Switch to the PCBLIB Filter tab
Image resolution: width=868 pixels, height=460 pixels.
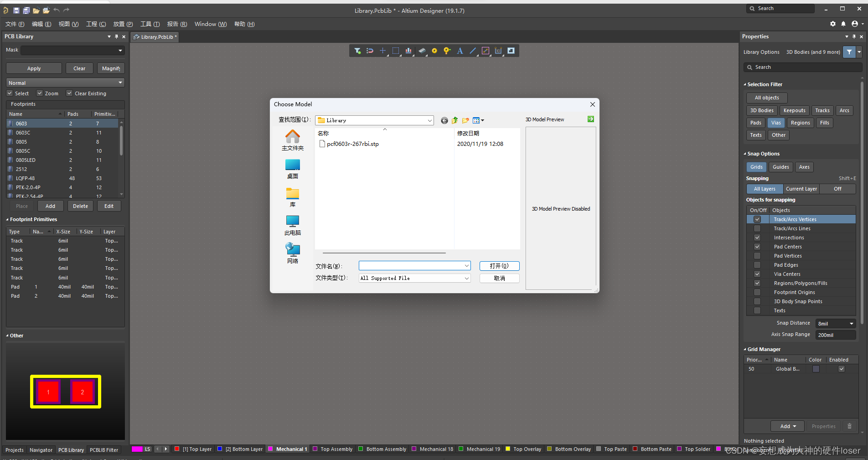[x=104, y=450]
